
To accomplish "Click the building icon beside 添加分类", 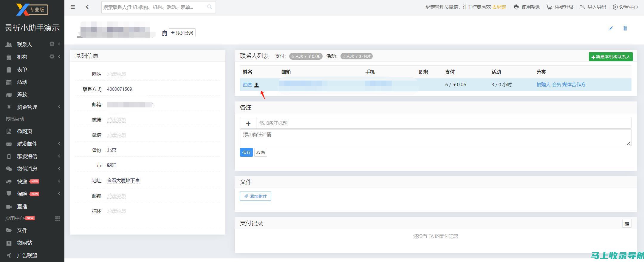I will click(x=164, y=33).
